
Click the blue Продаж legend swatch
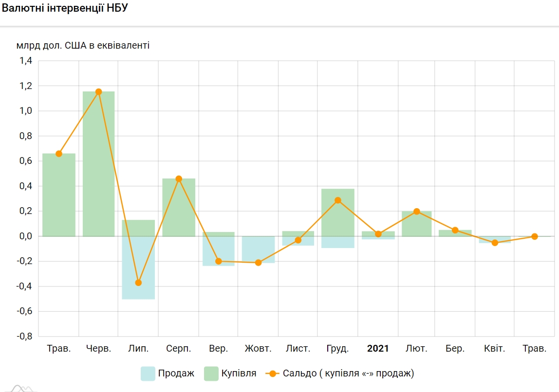(x=148, y=374)
